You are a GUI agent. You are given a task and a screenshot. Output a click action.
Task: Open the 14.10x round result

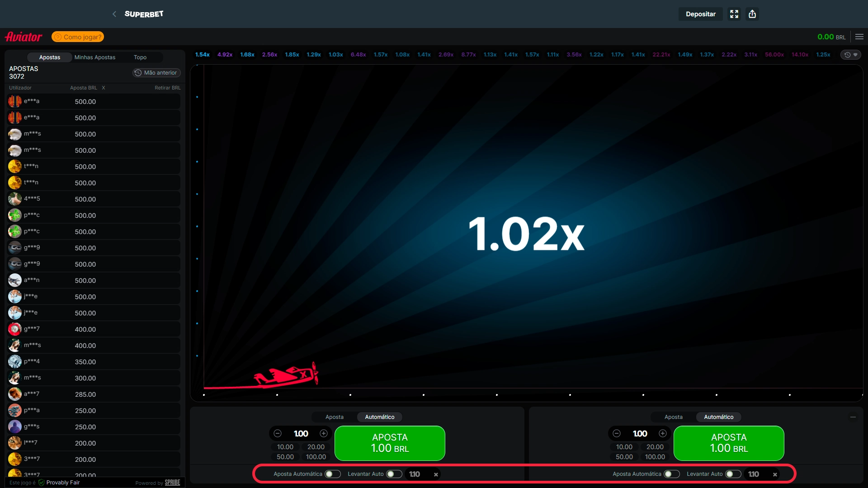click(x=800, y=55)
